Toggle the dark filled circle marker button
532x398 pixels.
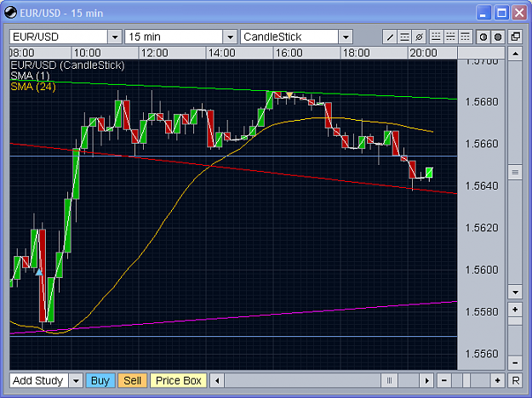tap(498, 37)
